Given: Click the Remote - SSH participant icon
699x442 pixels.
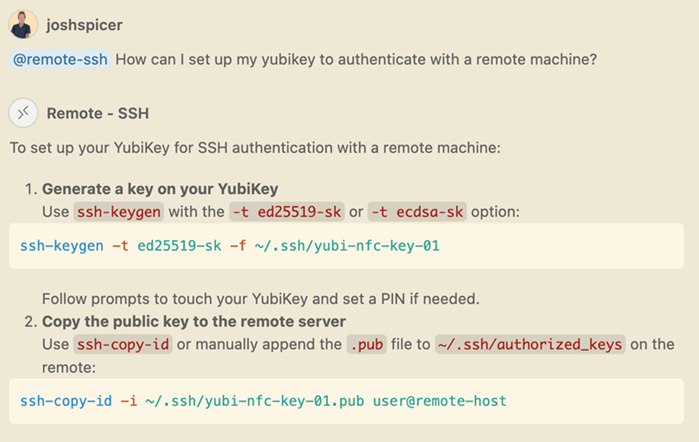Looking at the screenshot, I should click(x=24, y=112).
